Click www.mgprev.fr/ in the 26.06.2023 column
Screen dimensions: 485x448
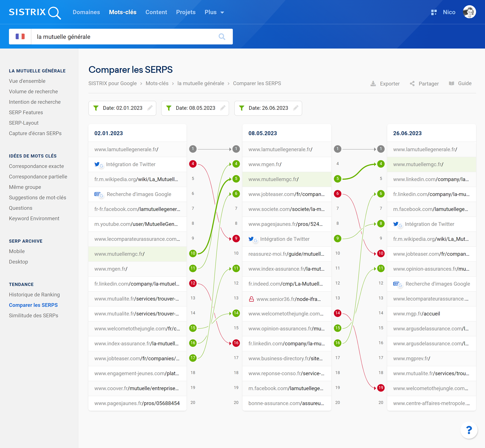(412, 358)
